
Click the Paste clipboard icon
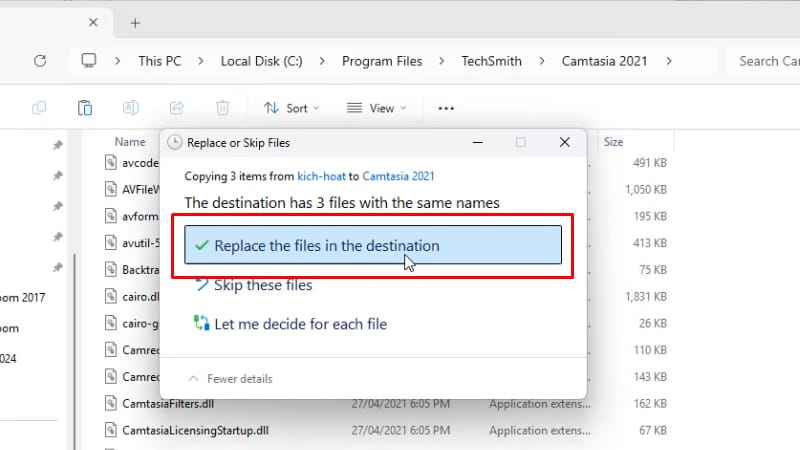coord(85,108)
